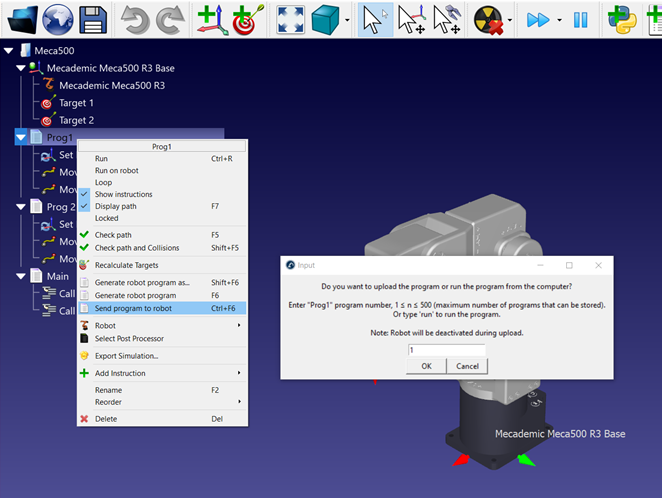Collapse the Meca500 station tree node
The height and width of the screenshot is (498, 662).
pos(9,50)
